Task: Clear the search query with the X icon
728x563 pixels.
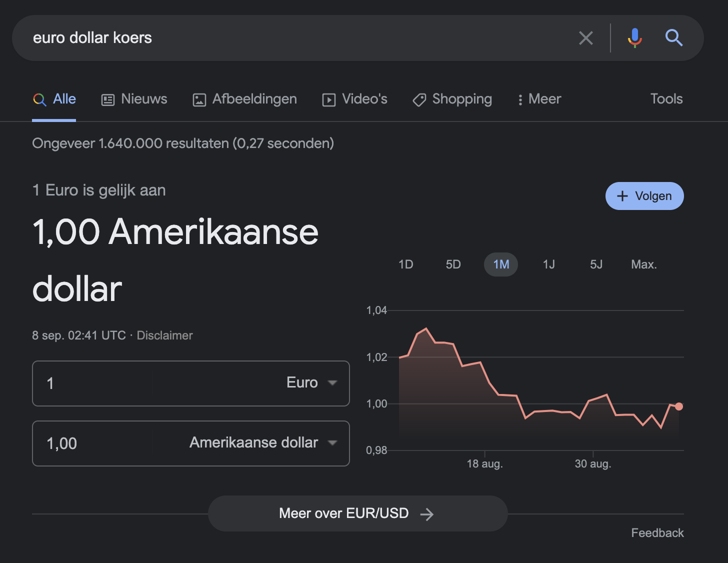Action: [585, 38]
